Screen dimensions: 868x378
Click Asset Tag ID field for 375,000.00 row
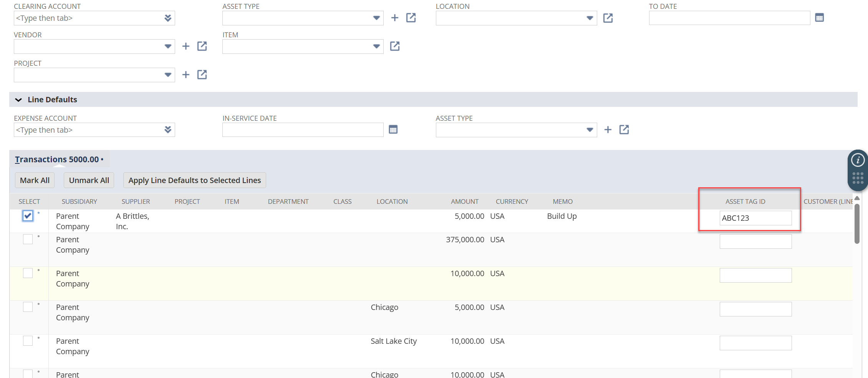coord(755,241)
